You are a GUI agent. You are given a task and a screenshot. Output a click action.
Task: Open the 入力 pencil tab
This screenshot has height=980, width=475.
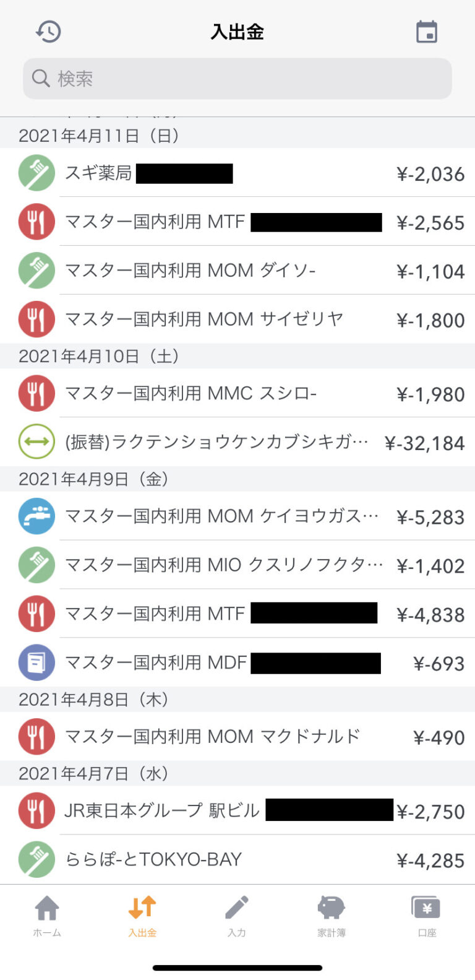[x=237, y=916]
